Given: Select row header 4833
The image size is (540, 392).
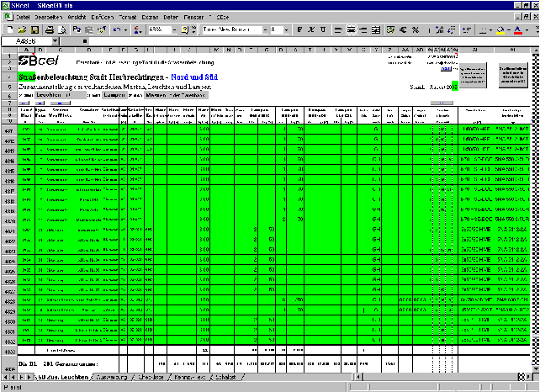Looking at the screenshot, I should tap(9, 351).
